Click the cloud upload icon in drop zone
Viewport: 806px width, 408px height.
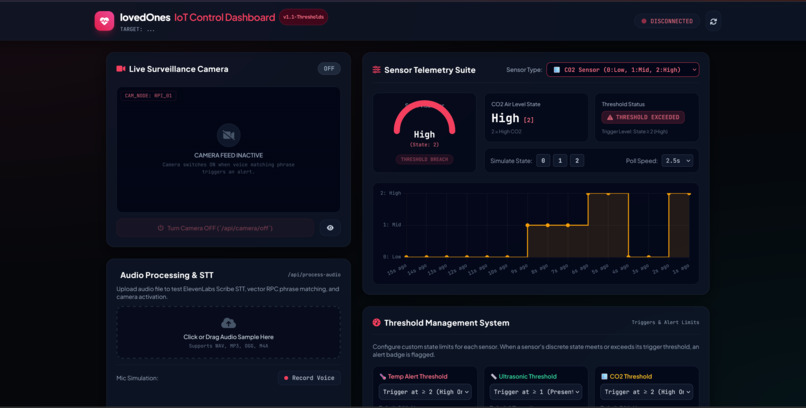pyautogui.click(x=228, y=323)
